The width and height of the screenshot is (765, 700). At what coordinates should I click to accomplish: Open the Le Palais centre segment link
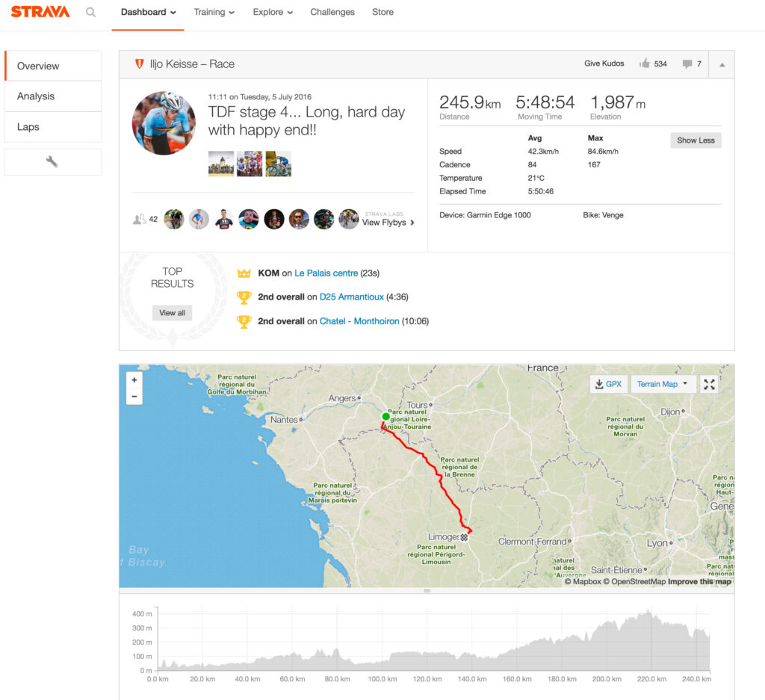click(326, 273)
